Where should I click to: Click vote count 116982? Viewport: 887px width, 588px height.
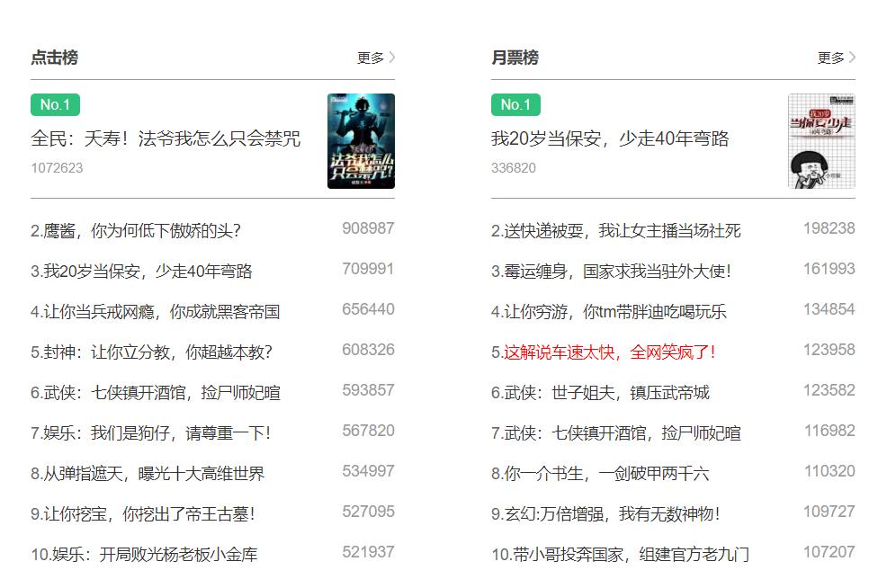click(829, 431)
